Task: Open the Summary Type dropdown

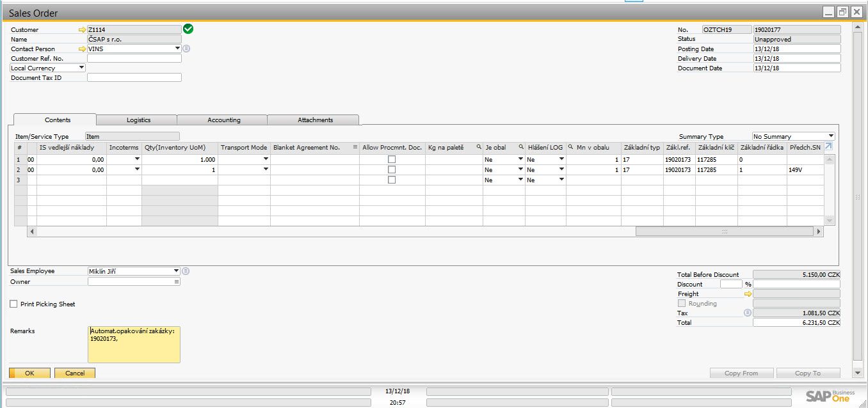Action: coord(831,136)
